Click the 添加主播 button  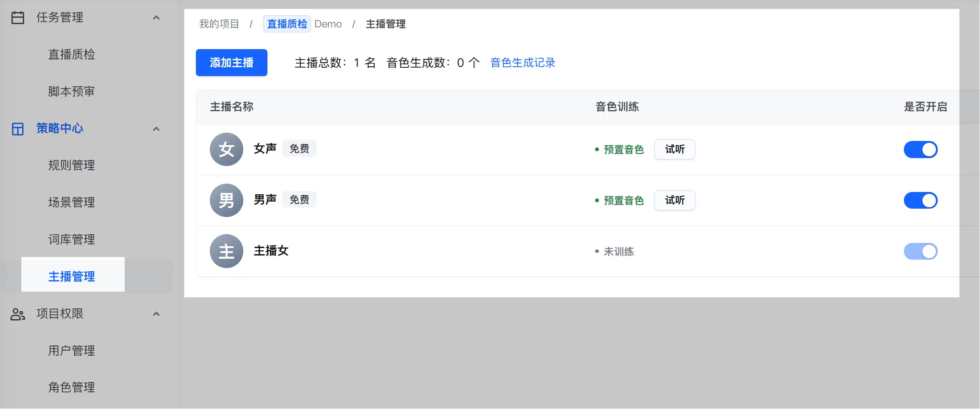[x=232, y=63]
